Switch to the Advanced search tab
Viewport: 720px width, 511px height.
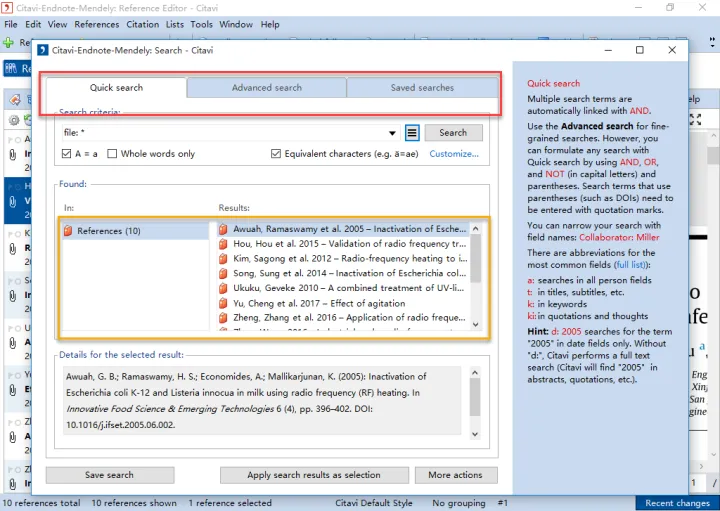tap(267, 87)
